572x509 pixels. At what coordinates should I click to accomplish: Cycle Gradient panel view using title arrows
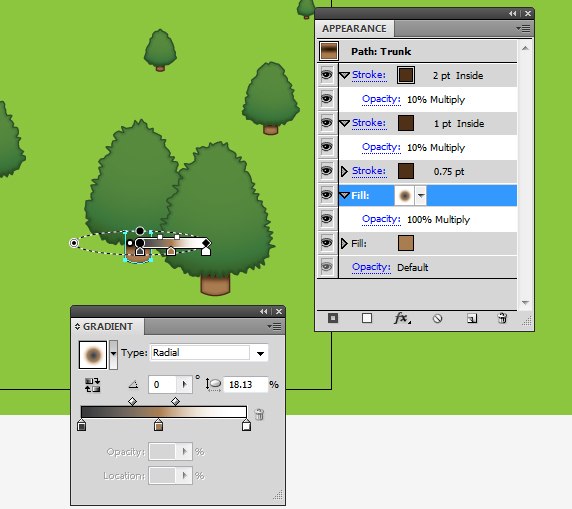click(x=77, y=327)
